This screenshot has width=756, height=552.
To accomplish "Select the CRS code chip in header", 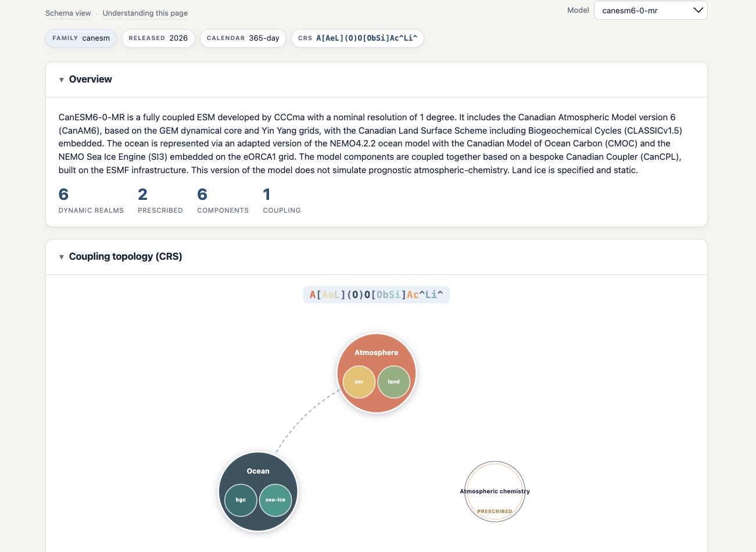I will click(x=357, y=38).
